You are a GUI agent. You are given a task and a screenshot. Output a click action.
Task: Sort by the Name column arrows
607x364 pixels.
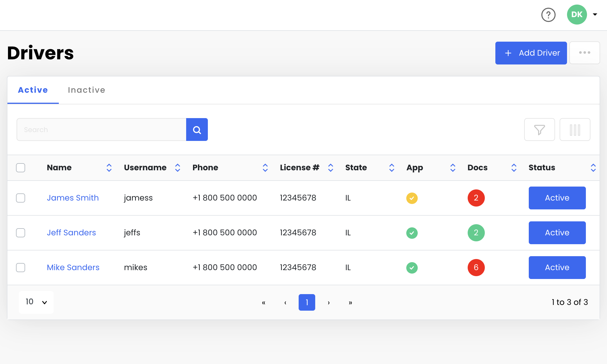pyautogui.click(x=109, y=168)
